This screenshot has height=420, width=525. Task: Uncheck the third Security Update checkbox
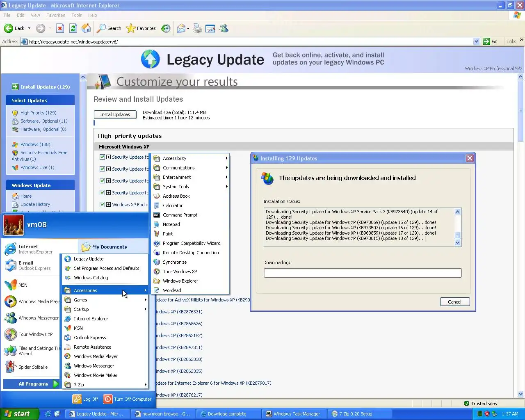tap(102, 180)
